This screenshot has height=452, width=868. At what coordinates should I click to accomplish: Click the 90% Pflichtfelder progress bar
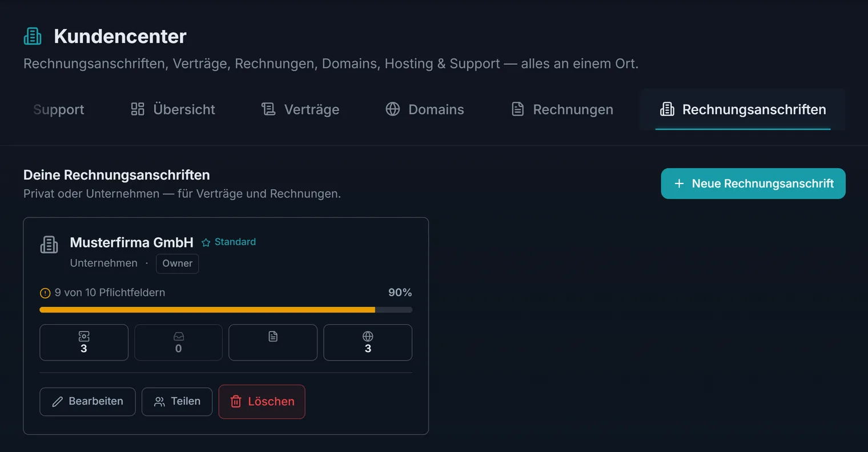point(226,310)
